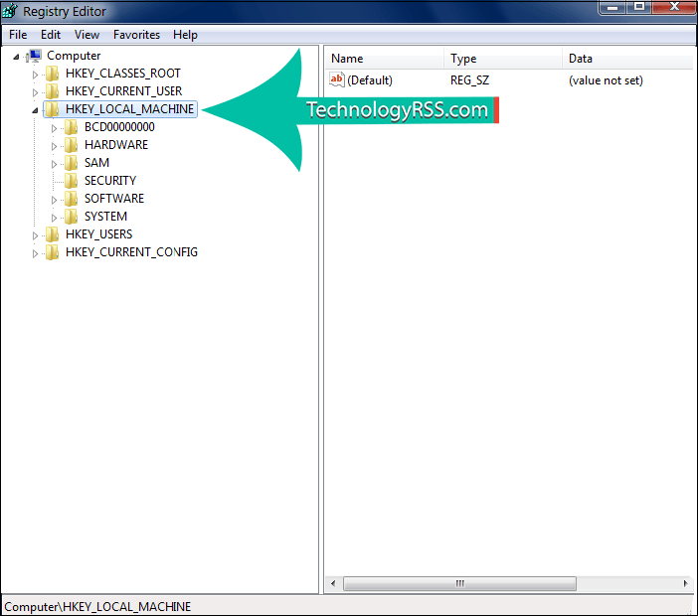Click the horizontal scrollbar thumb in values pane
This screenshot has height=616, width=698.
[x=459, y=583]
